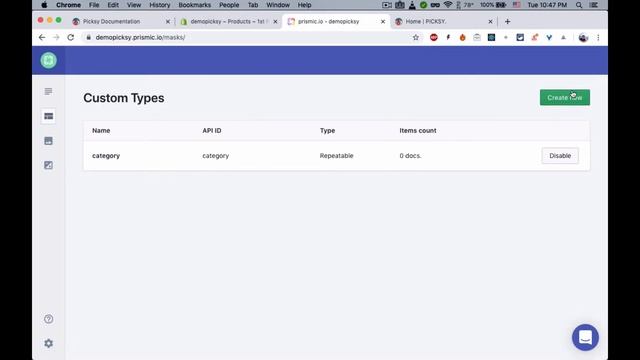Open the Help question mark icon
The image size is (640, 360).
coord(49,319)
